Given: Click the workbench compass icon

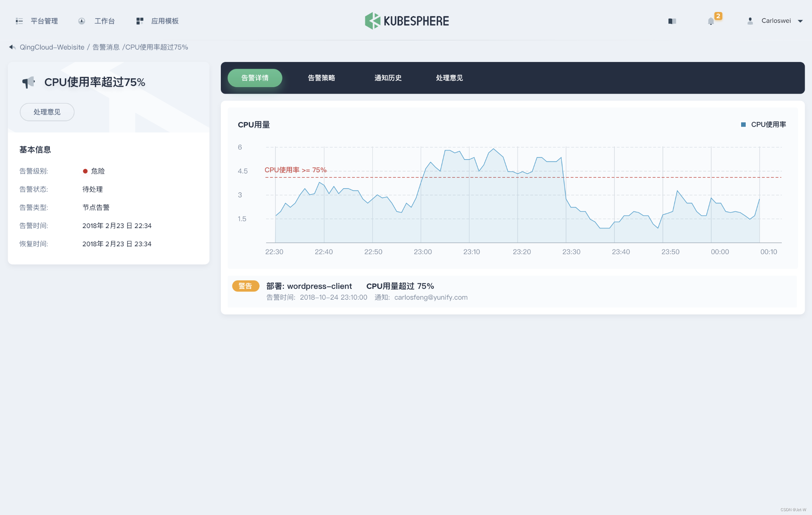Looking at the screenshot, I should (x=81, y=21).
